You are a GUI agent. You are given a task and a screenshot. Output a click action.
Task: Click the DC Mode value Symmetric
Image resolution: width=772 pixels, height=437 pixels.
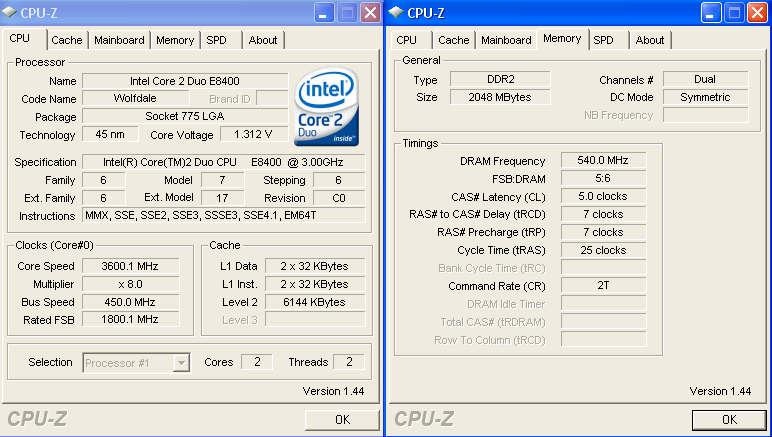click(706, 97)
